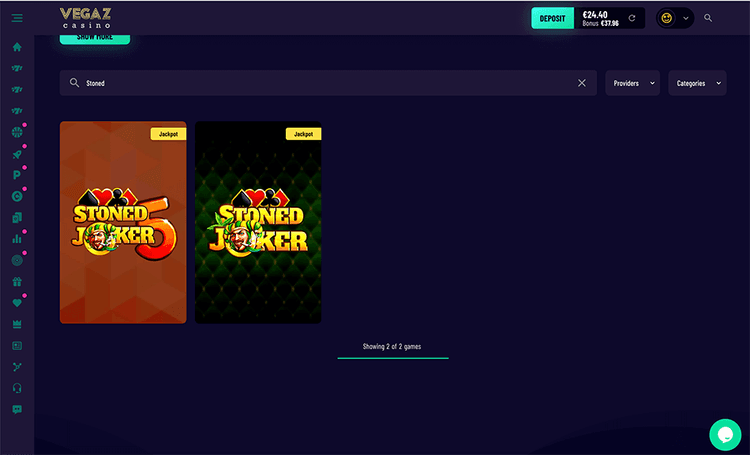This screenshot has height=455, width=750.
Task: Select the playing cards icon in sidebar
Action: (x=17, y=218)
